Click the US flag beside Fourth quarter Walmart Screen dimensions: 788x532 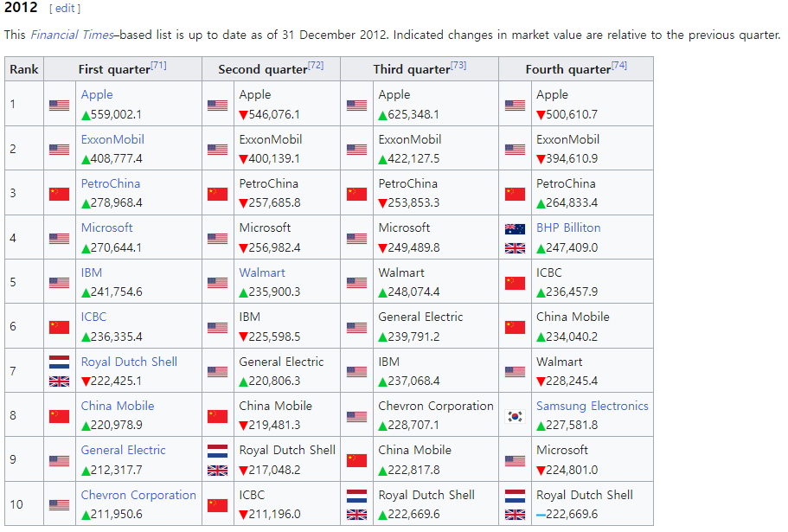516,372
